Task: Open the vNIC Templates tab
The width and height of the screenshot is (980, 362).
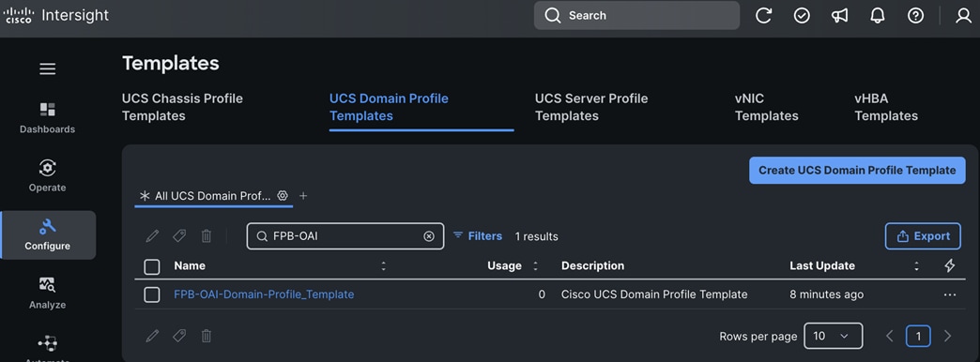Action: [766, 107]
